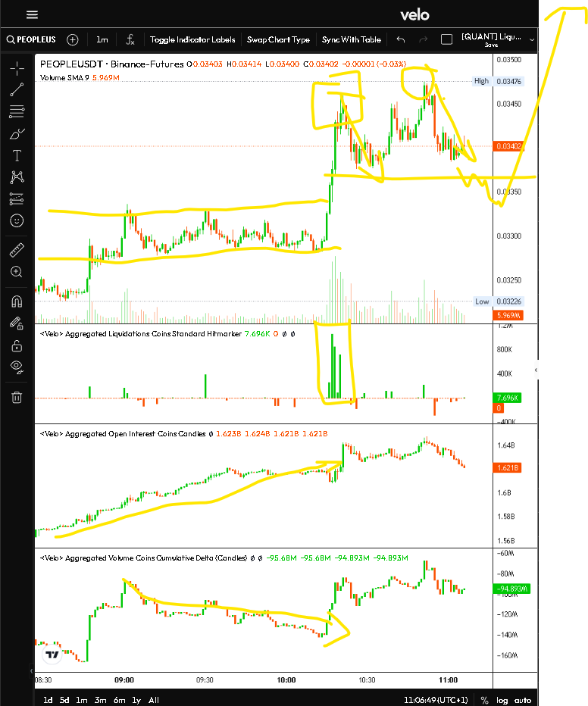The width and height of the screenshot is (588, 706).
Task: Open the timezone clock 11:06:49 (UTC+1)
Action: (436, 700)
